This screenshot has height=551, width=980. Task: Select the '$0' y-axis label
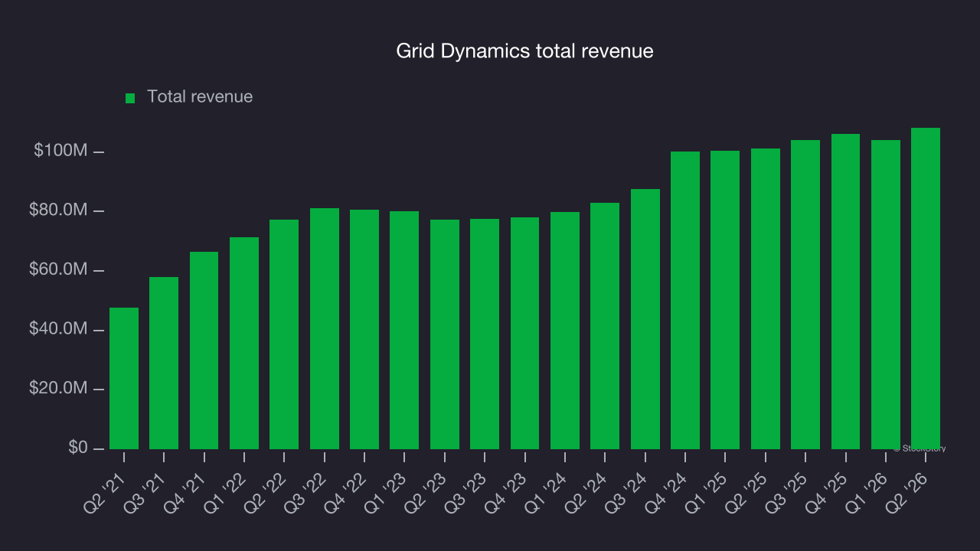77,447
